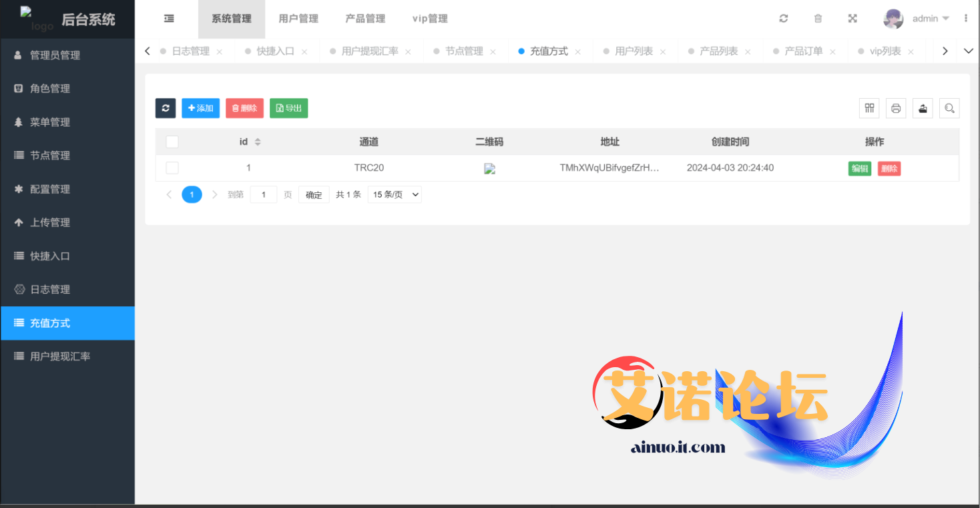
Task: Click the logo image in the sidebar header
Action: pyautogui.click(x=36, y=19)
